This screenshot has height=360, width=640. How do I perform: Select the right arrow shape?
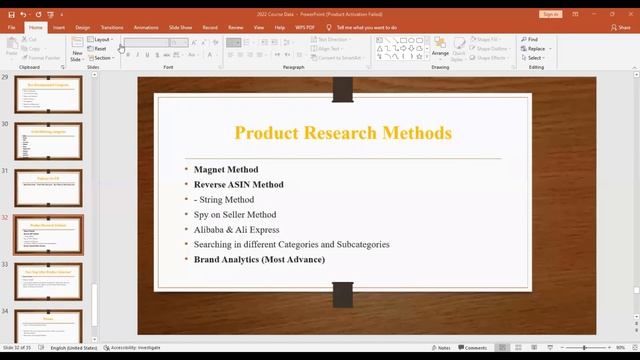[403, 49]
